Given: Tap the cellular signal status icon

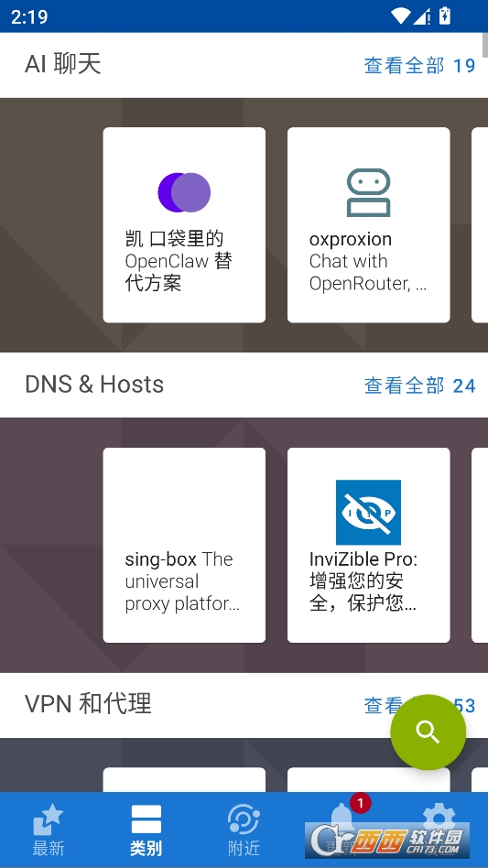Looking at the screenshot, I should pos(422,16).
